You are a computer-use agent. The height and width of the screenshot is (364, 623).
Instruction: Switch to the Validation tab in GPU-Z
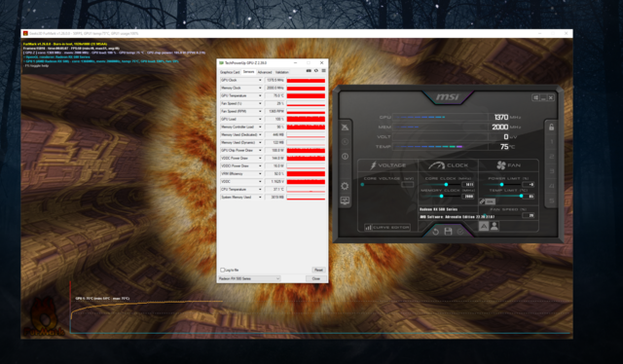click(282, 72)
